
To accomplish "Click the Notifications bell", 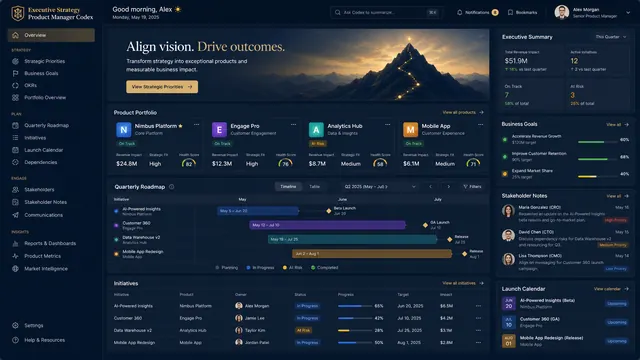I will 460,12.
